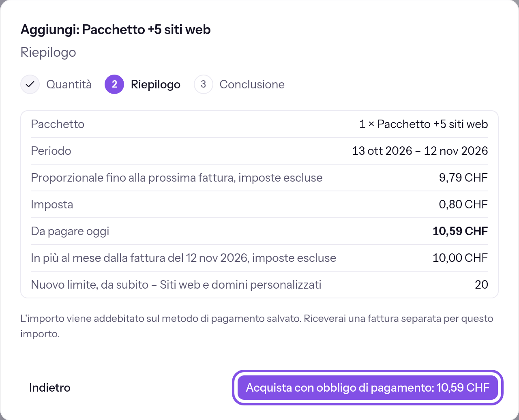This screenshot has height=420, width=519.
Task: Click the 'Riepilogo' subtitle under the title
Action: point(48,52)
